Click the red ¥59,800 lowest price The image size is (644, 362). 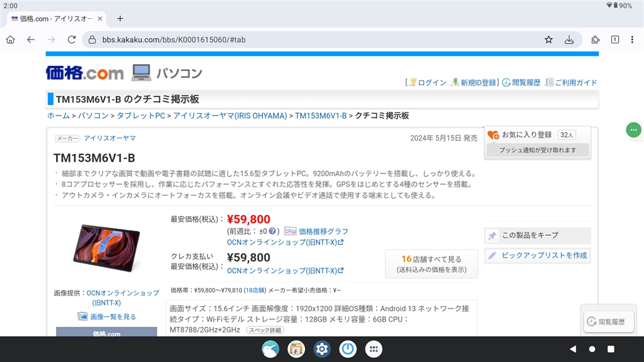click(248, 219)
